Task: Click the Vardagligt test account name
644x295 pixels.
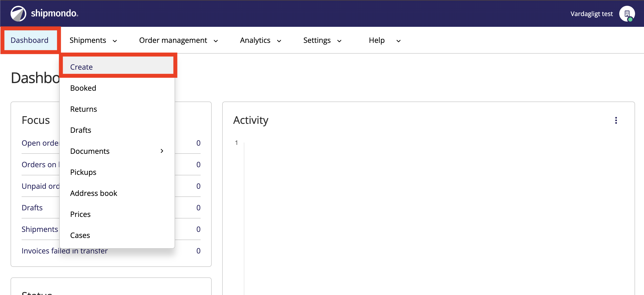Action: tap(591, 14)
